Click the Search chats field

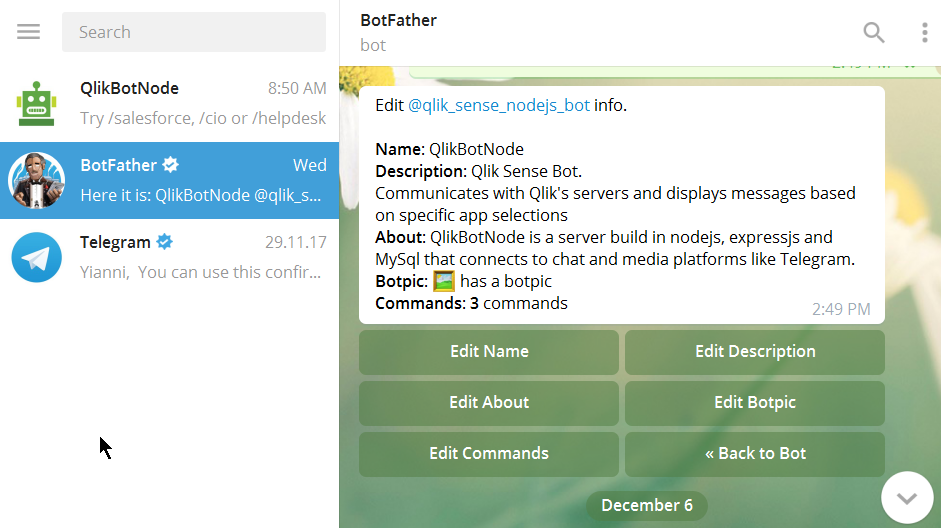[194, 32]
